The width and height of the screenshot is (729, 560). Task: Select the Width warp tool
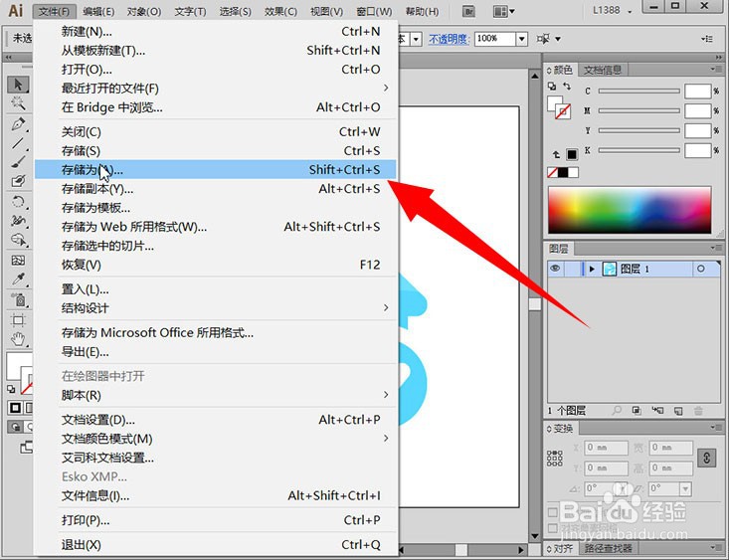click(18, 221)
